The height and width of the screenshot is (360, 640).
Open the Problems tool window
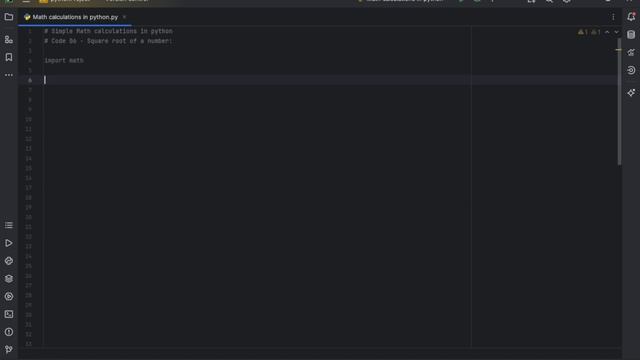click(9, 332)
